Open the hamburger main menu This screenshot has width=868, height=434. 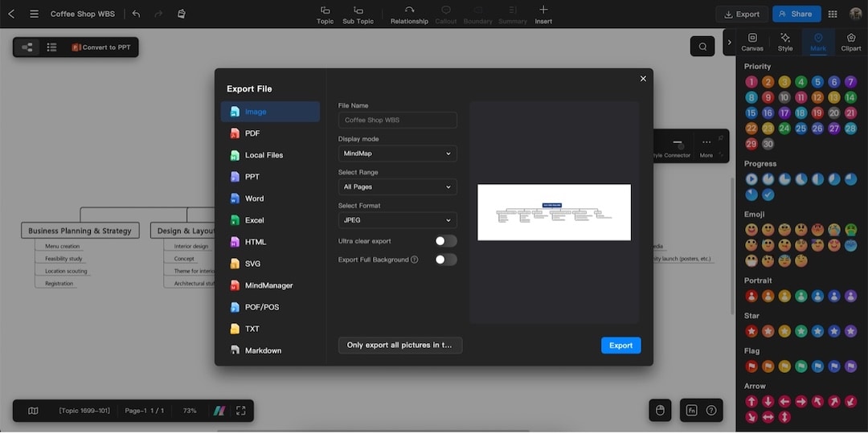click(x=35, y=14)
